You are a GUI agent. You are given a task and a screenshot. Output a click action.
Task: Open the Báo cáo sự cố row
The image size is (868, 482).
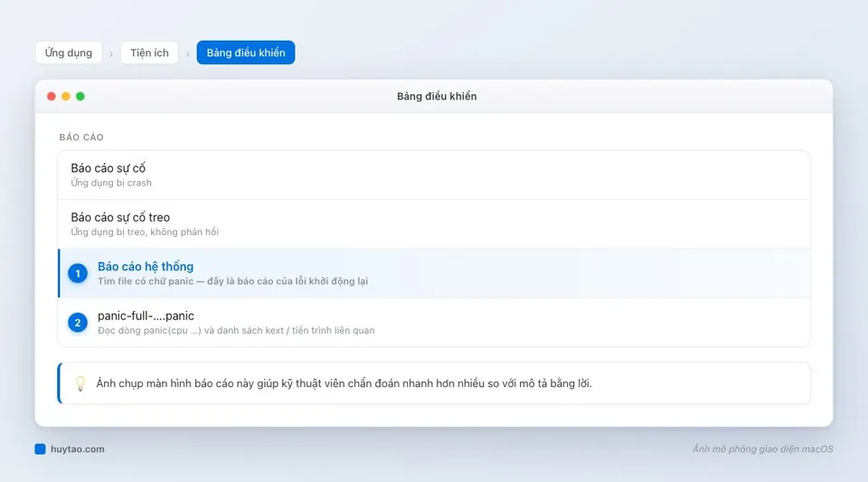(434, 175)
